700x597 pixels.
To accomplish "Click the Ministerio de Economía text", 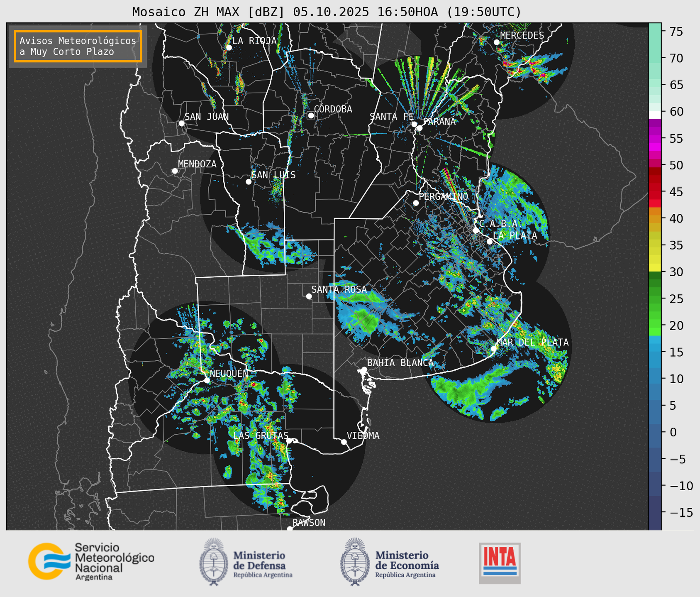I will pyautogui.click(x=407, y=564).
